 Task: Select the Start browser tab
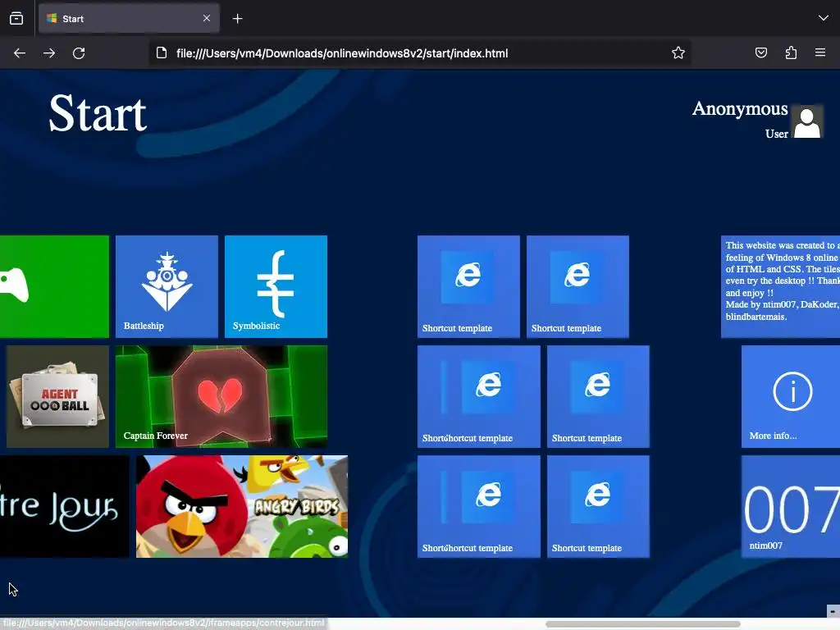[129, 19]
